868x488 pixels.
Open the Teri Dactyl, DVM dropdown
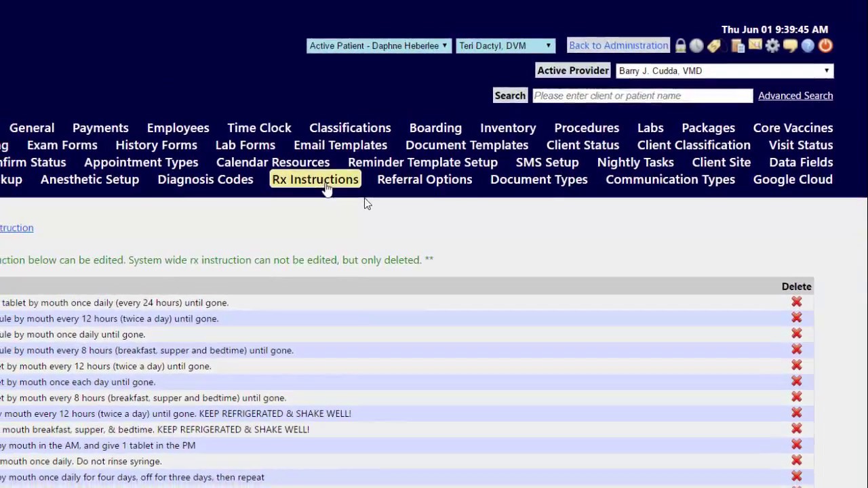tap(505, 46)
